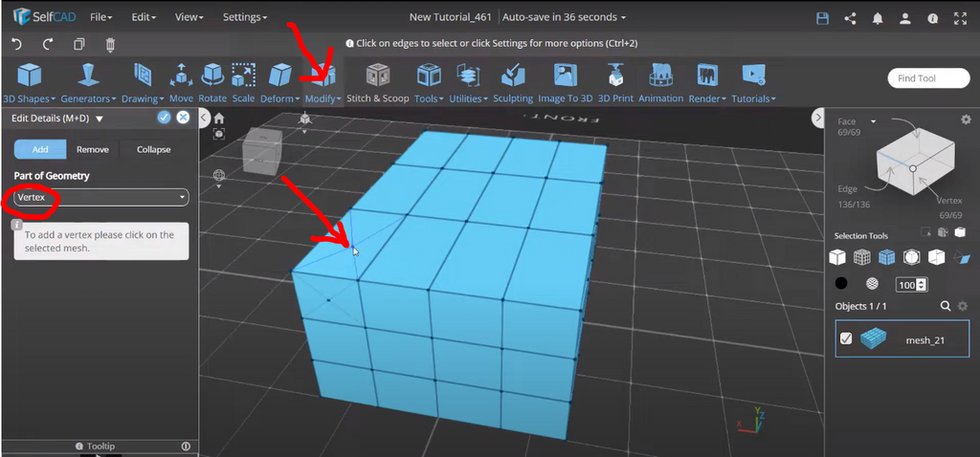The height and width of the screenshot is (457, 980).
Task: Click the Find Tool search field
Action: pyautogui.click(x=927, y=79)
